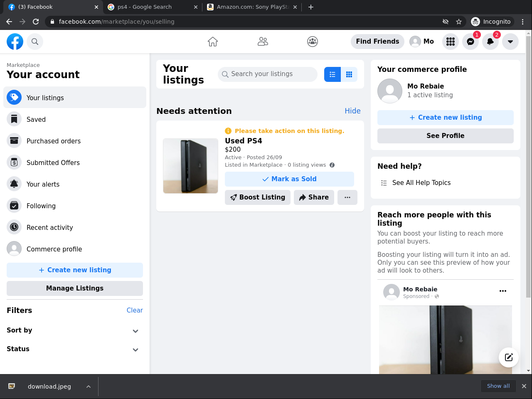Close the Amazon browser tab
This screenshot has width=532, height=399.
295,7
